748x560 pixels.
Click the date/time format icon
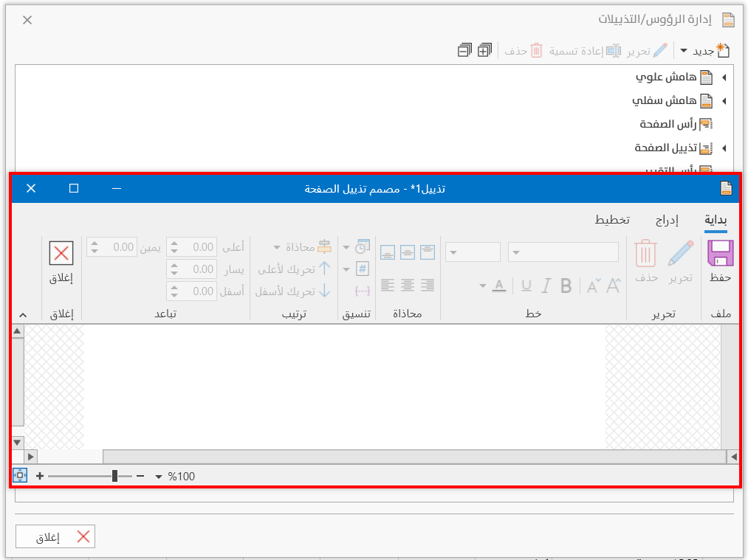coord(363,246)
